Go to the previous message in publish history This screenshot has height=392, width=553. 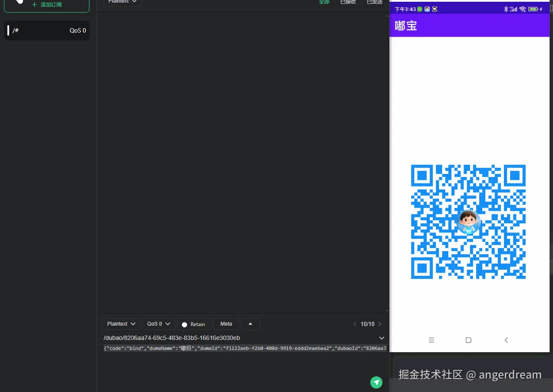(x=355, y=324)
